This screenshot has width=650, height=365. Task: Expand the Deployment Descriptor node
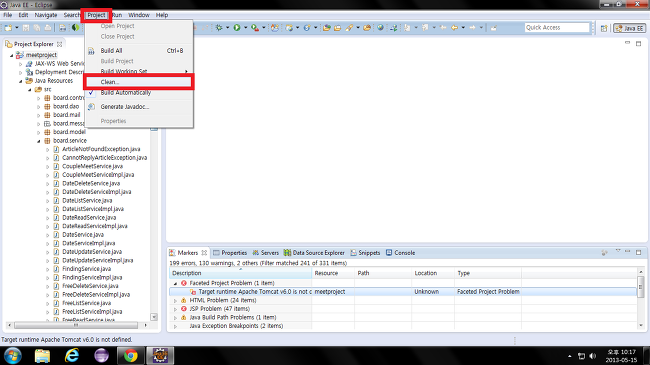[21, 73]
